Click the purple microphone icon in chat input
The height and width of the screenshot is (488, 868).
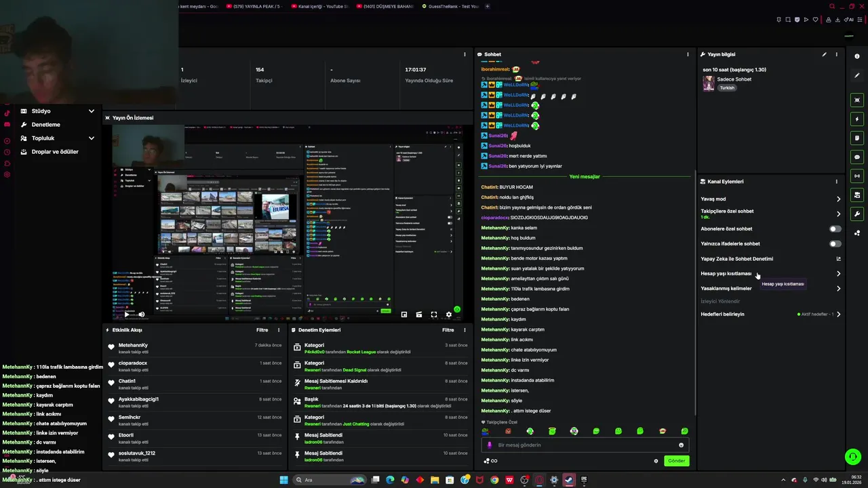point(490,445)
